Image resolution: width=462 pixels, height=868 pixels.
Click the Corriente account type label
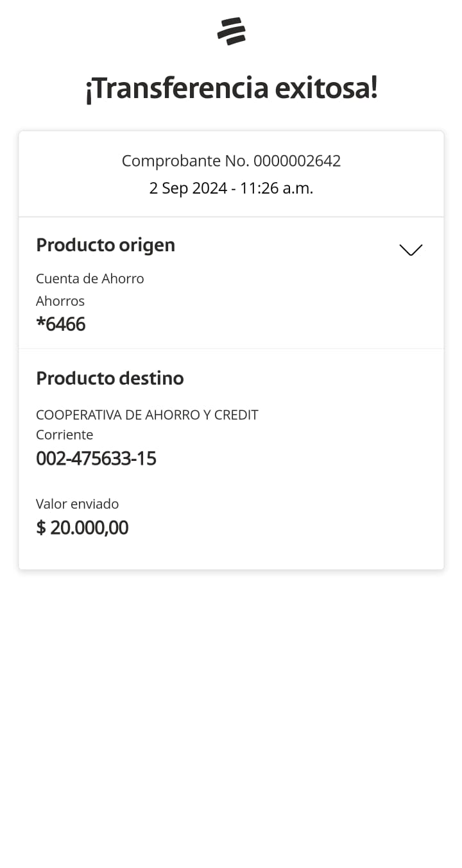click(x=64, y=435)
